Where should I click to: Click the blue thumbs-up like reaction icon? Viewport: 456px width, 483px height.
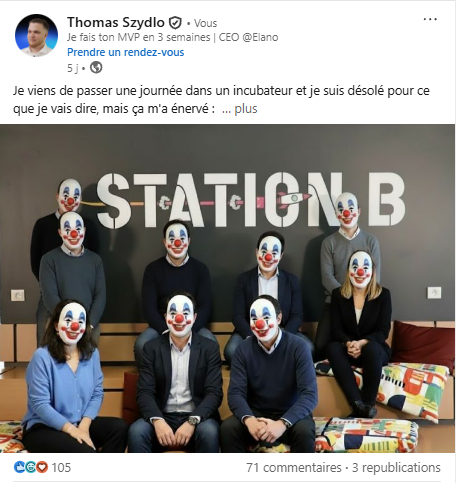point(19,467)
